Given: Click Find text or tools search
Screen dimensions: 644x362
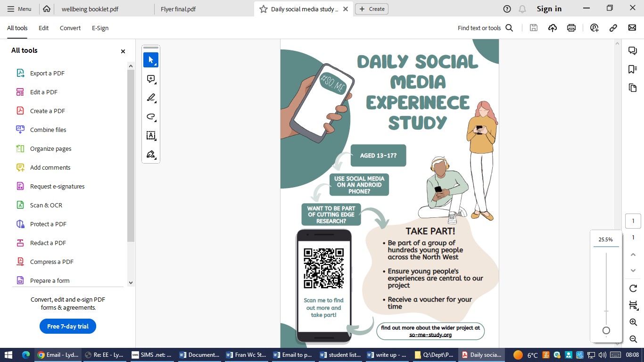Looking at the screenshot, I should (x=485, y=28).
